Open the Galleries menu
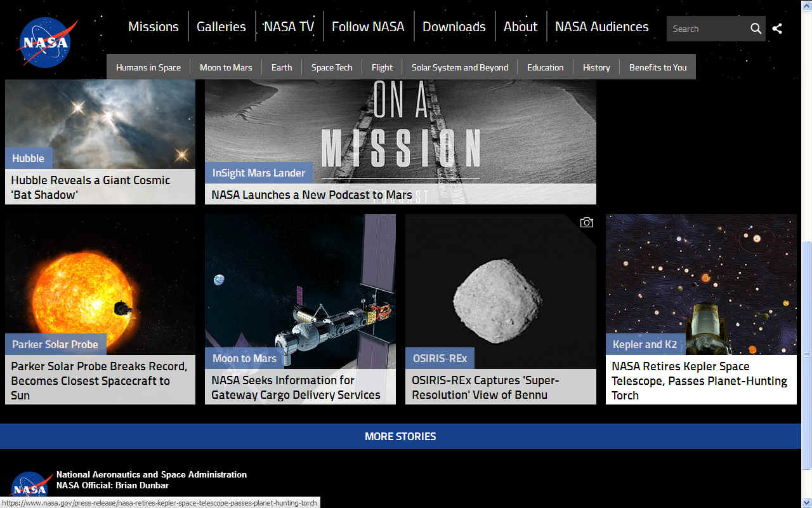The width and height of the screenshot is (812, 508). pyautogui.click(x=221, y=27)
